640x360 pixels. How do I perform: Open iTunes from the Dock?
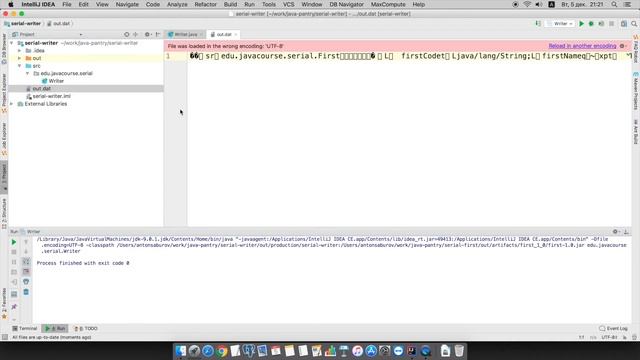click(x=357, y=351)
